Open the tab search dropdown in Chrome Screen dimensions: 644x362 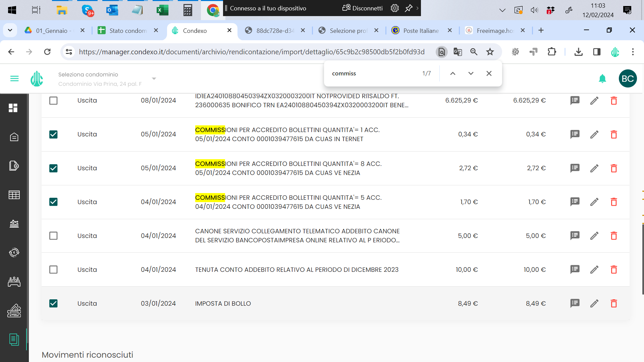10,31
